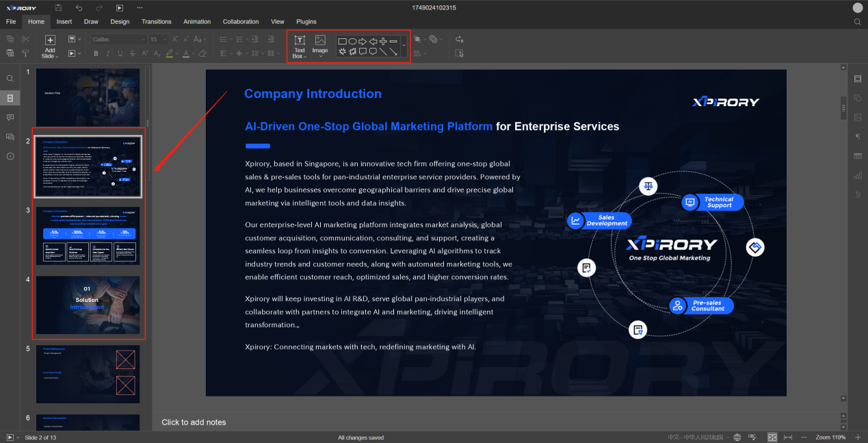Viewport: 868px width, 443px height.
Task: Start the slideshow from the title bar
Action: (x=120, y=8)
